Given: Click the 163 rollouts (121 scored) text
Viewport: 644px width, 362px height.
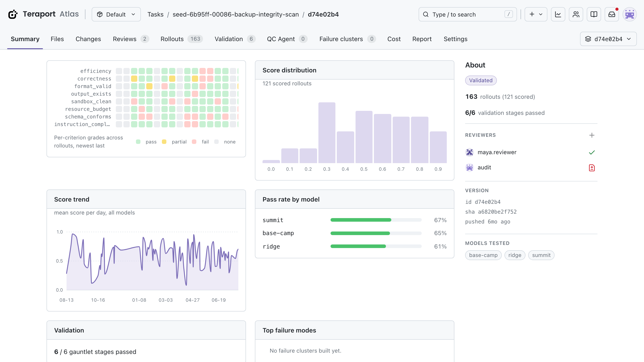Looking at the screenshot, I should click(500, 97).
